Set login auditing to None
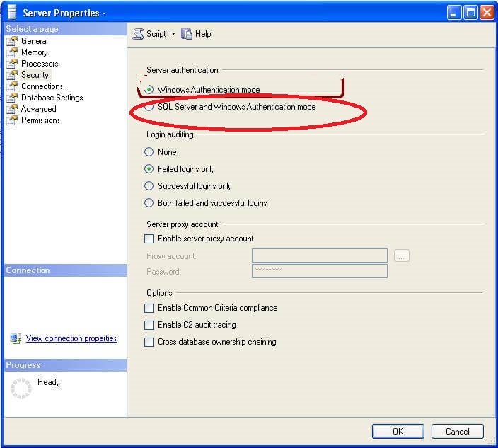Image resolution: width=498 pixels, height=448 pixels. point(149,152)
